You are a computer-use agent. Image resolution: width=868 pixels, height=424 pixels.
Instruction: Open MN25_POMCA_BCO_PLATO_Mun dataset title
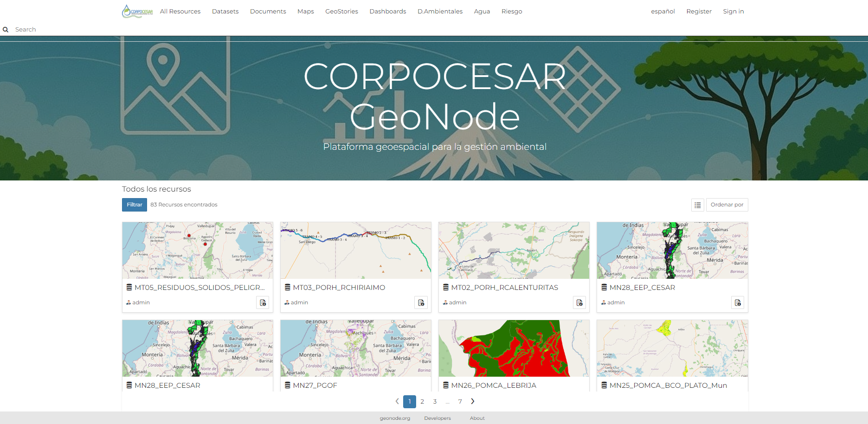668,385
